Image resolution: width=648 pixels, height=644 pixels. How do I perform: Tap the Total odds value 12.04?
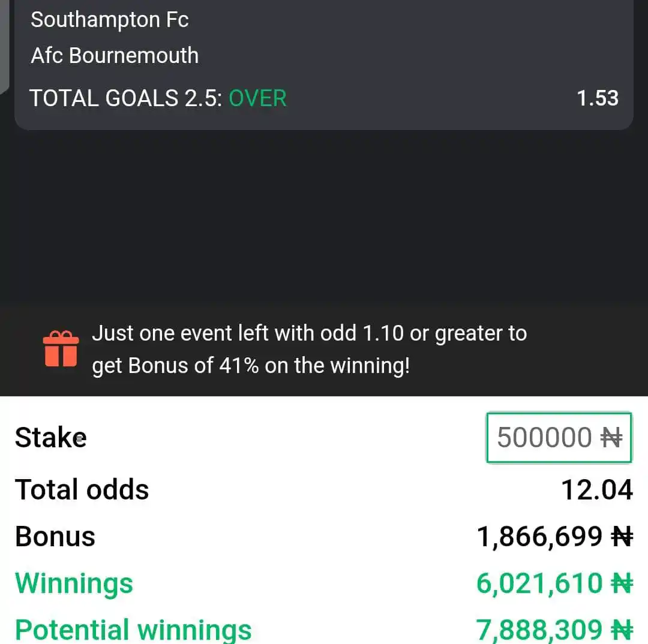click(x=597, y=490)
